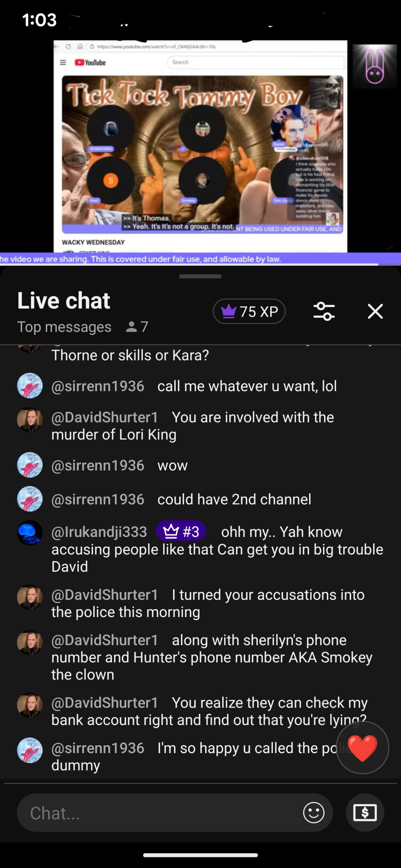The image size is (401, 868).
Task: Send a heart reaction
Action: click(362, 748)
